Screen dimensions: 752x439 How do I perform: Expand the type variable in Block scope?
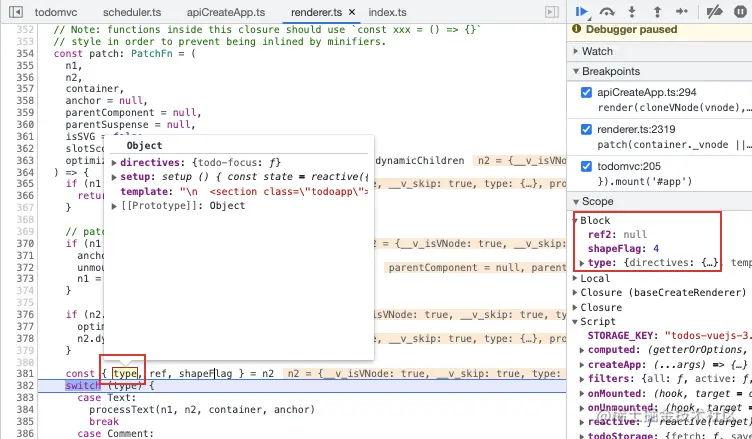pos(582,263)
